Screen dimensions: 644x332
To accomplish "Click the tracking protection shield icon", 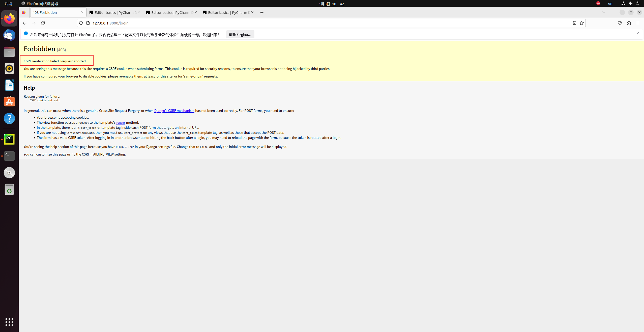I will (81, 23).
